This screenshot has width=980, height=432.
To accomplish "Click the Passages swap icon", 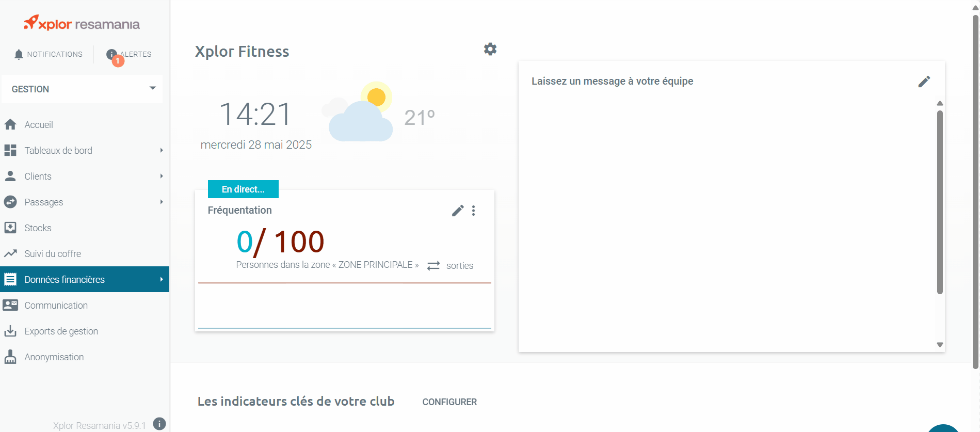I will [10, 202].
